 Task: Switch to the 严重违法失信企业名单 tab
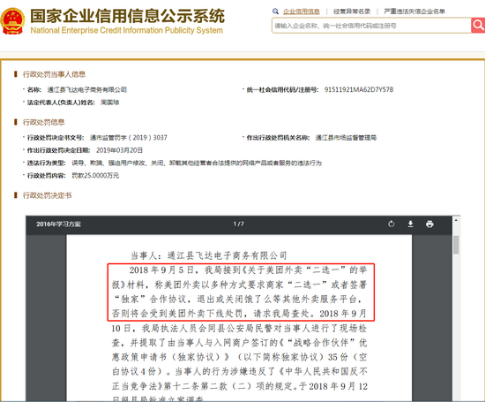(x=414, y=12)
